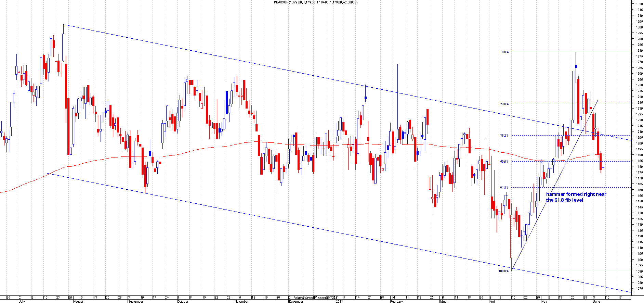
Task: Select the 50.0% Fibonacci level label
Action: tap(504, 162)
